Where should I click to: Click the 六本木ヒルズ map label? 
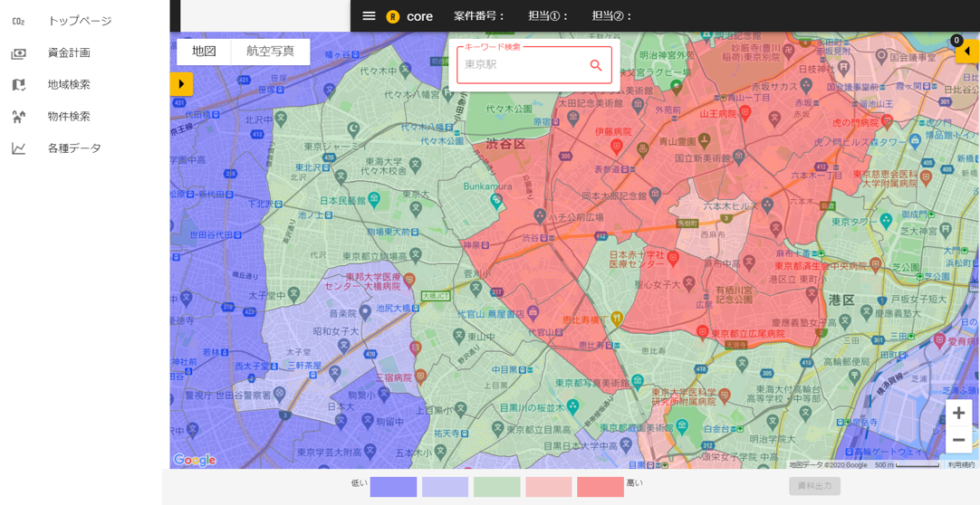[x=729, y=206]
